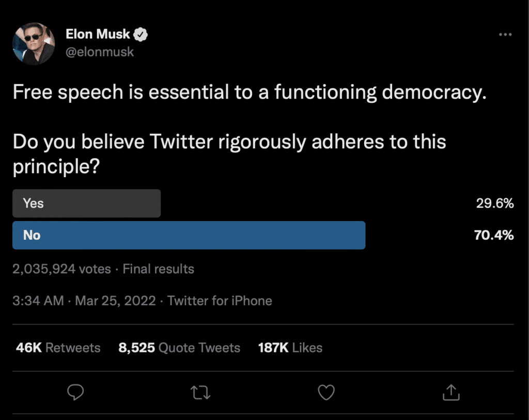Click the Elon Musk display name

[x=98, y=34]
